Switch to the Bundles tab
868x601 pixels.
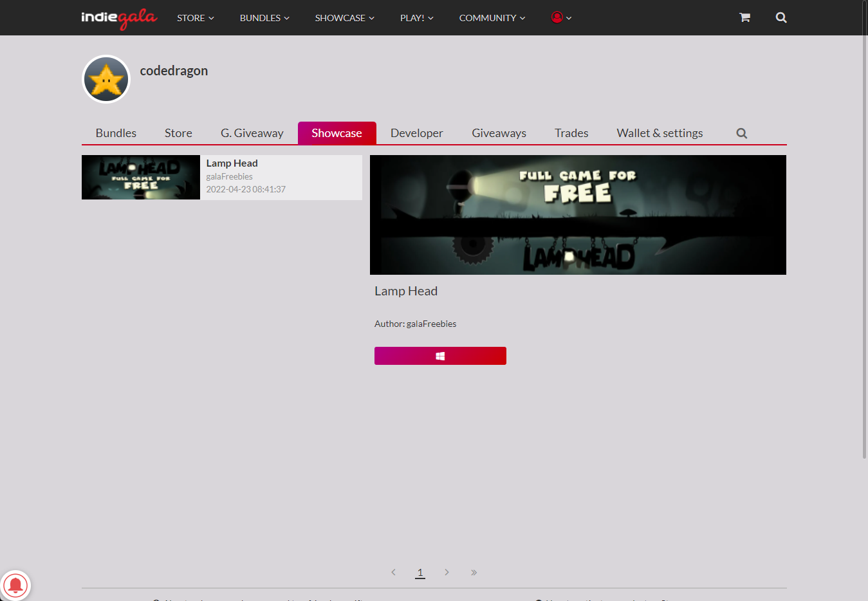click(116, 133)
